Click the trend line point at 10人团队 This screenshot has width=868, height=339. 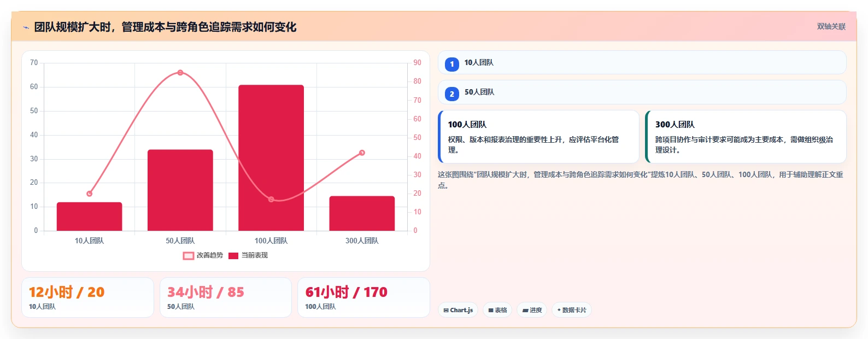click(90, 194)
